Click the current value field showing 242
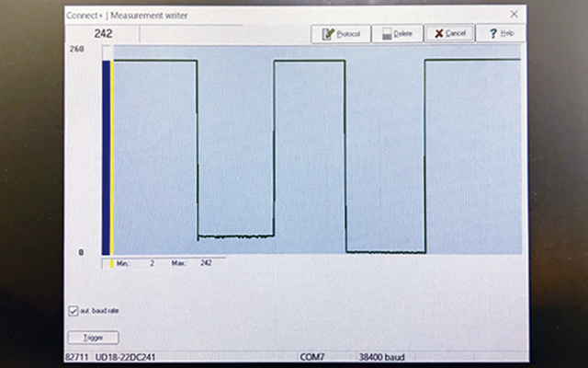Screen dimensions: 588x368 [102, 33]
